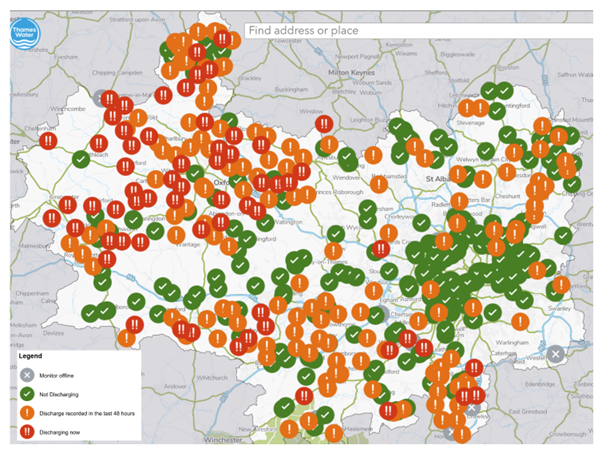Click the green marker north of Welwyn Garden City
The height and width of the screenshot is (453, 602).
[486, 151]
